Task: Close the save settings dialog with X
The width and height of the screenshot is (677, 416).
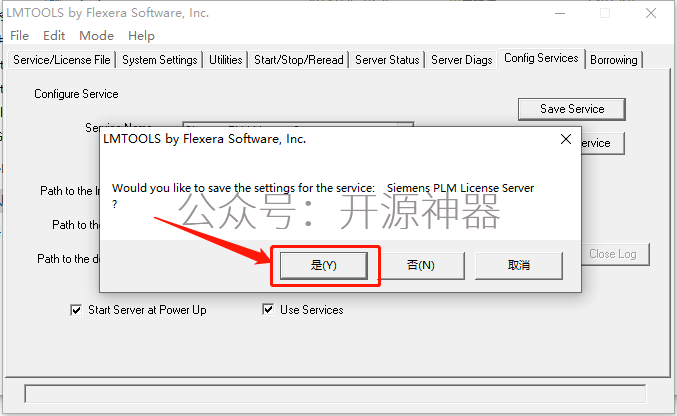Action: (566, 139)
